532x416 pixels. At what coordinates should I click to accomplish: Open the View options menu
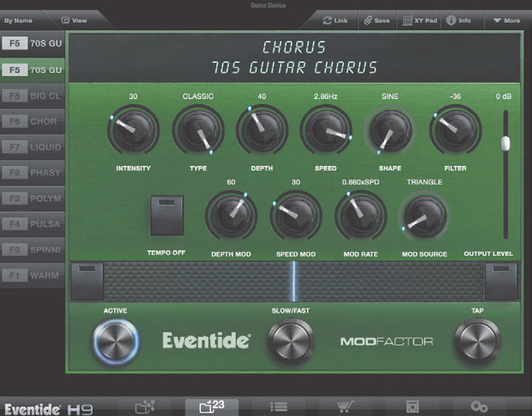click(74, 20)
